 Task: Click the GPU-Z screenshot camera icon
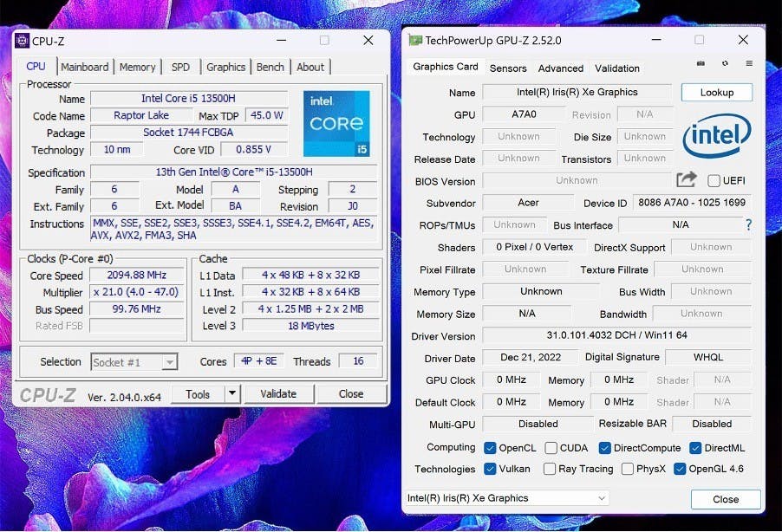[x=701, y=64]
